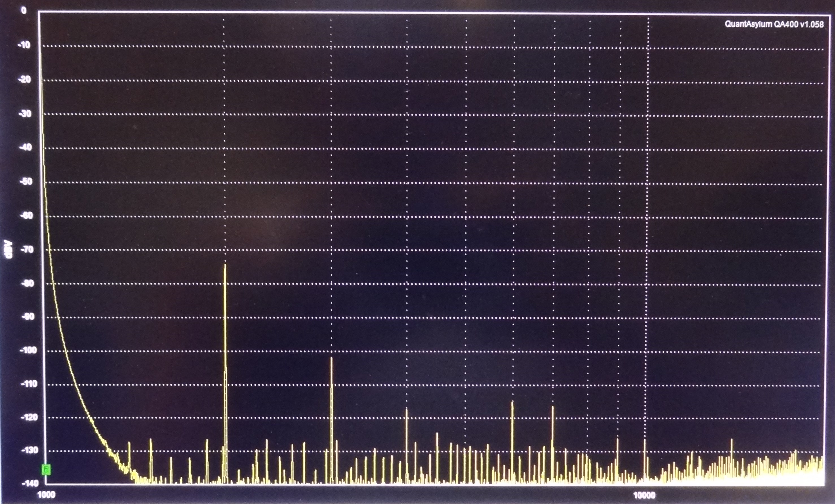Select the -20 Y-axis label
835x504 pixels.
tap(24, 79)
